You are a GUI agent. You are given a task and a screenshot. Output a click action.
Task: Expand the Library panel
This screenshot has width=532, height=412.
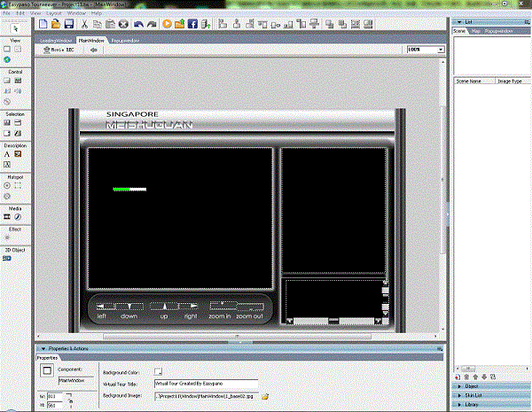coord(459,405)
